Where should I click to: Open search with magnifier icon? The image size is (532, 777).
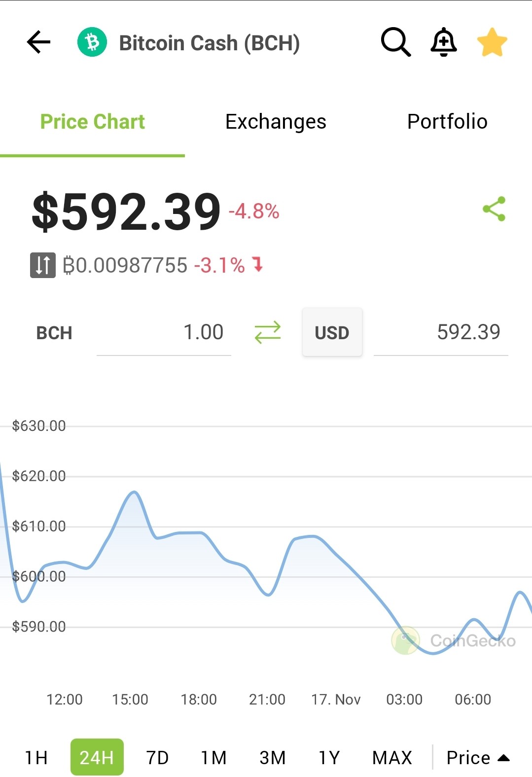395,42
